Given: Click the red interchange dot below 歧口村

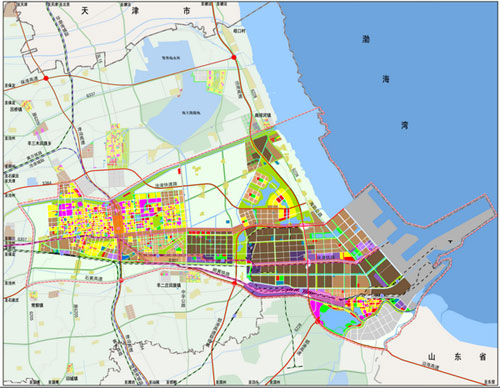Looking at the screenshot, I should 234,58.
